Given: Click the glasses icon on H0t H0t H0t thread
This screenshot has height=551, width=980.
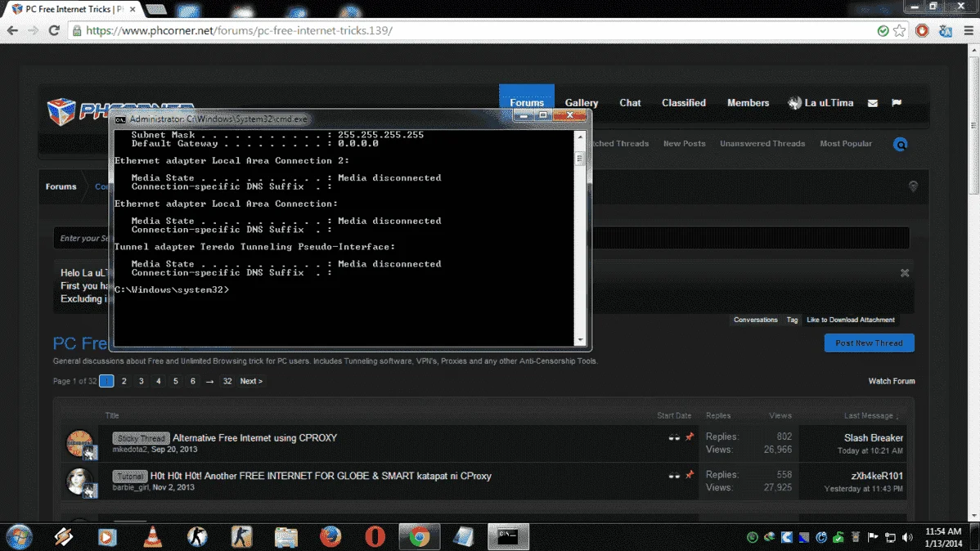Looking at the screenshot, I should (x=674, y=476).
